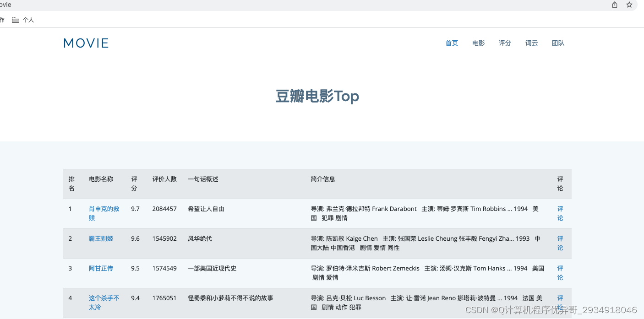Screen dimensions: 644x319
Task: Go to the 首页 nav item
Action: (x=452, y=43)
